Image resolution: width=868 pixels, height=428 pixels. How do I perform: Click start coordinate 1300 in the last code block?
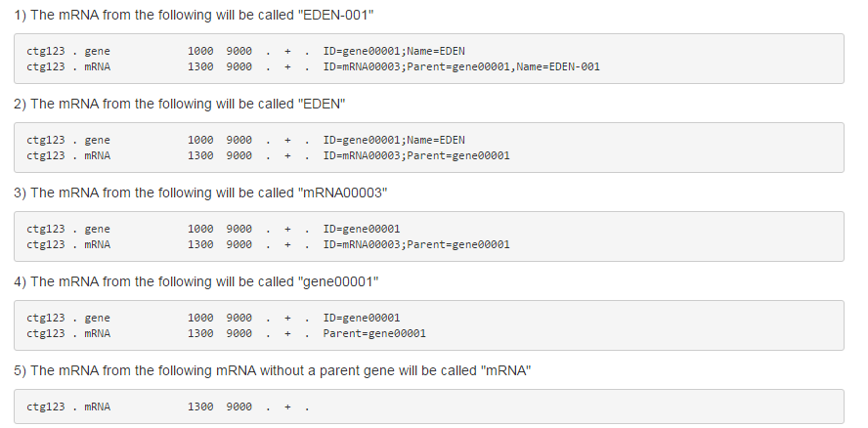(x=200, y=407)
